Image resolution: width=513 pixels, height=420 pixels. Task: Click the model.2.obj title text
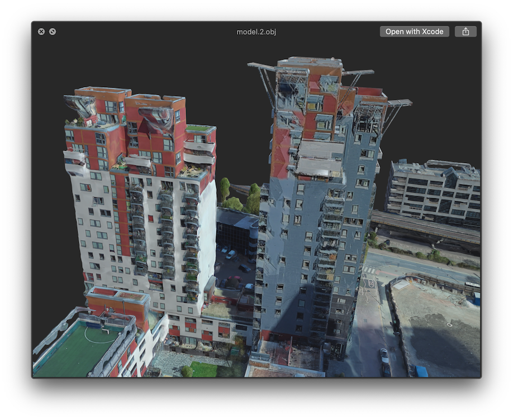tap(256, 31)
